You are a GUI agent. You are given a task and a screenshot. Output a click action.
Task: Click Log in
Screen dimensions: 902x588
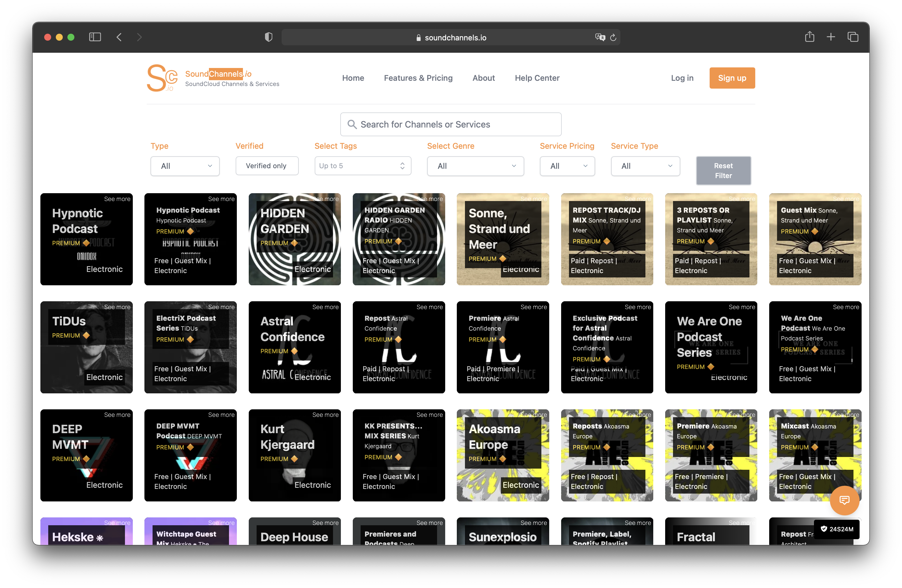pos(682,78)
